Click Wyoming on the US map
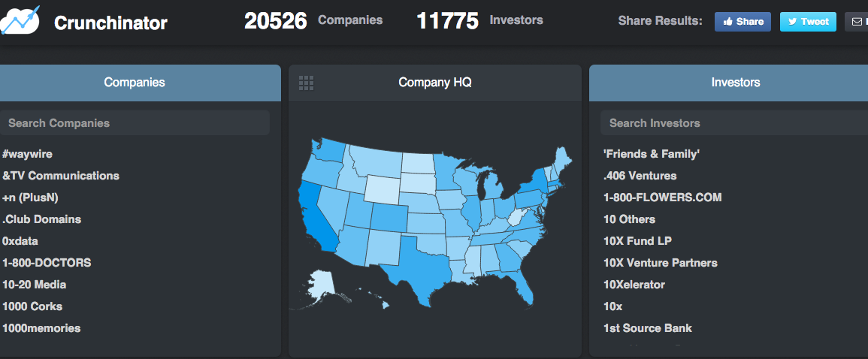 click(382, 189)
